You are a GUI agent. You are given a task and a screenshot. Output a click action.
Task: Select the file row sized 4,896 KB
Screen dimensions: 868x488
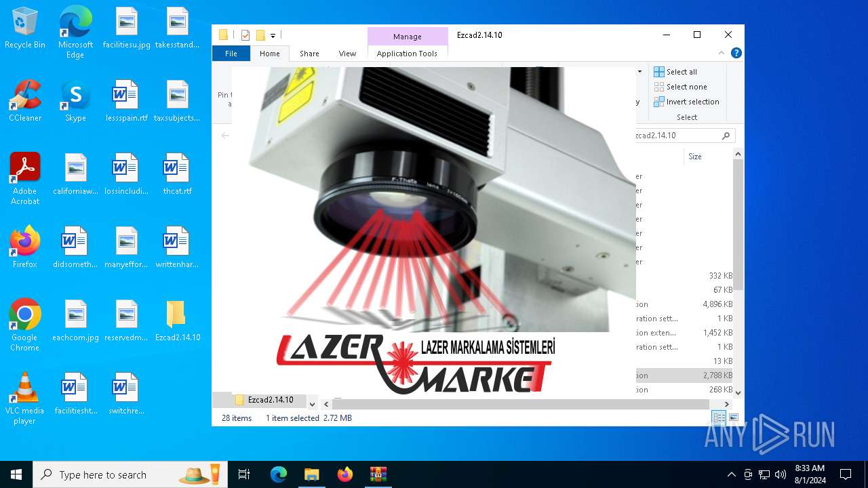pos(685,304)
